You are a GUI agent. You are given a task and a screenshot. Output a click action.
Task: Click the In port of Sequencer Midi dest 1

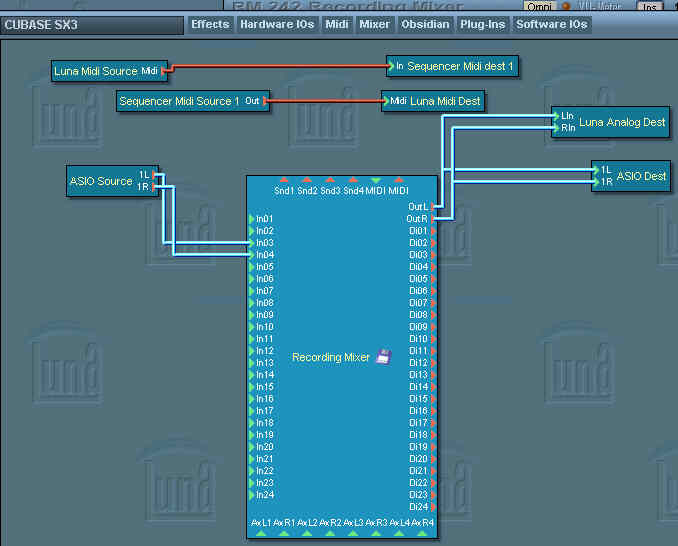tap(390, 66)
